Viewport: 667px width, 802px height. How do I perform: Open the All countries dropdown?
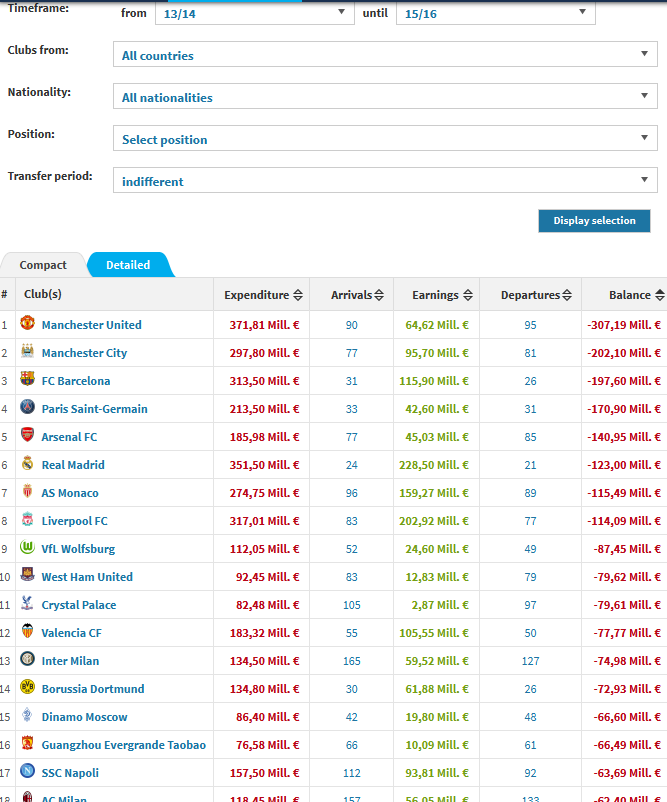click(x=385, y=55)
